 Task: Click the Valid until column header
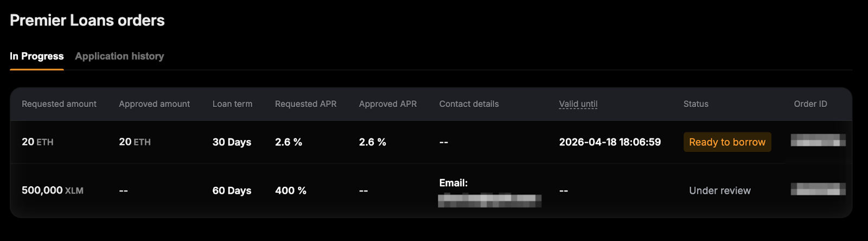coord(578,104)
